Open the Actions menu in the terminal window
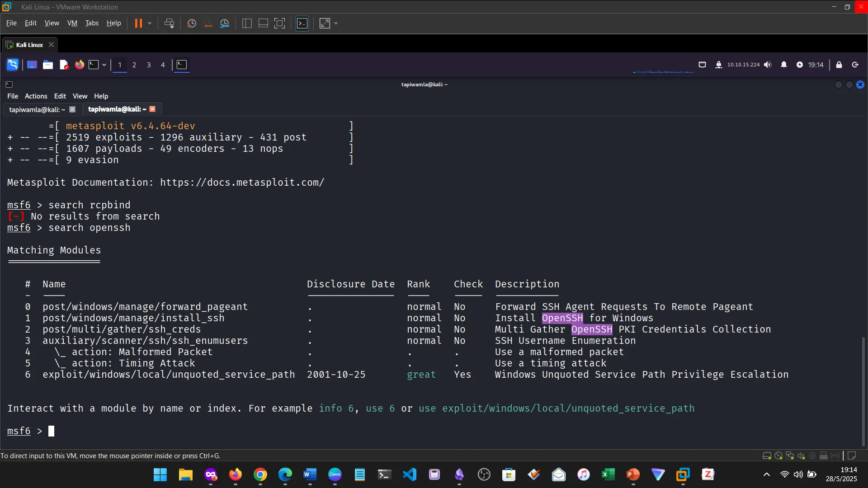The width and height of the screenshot is (868, 488). (x=36, y=96)
